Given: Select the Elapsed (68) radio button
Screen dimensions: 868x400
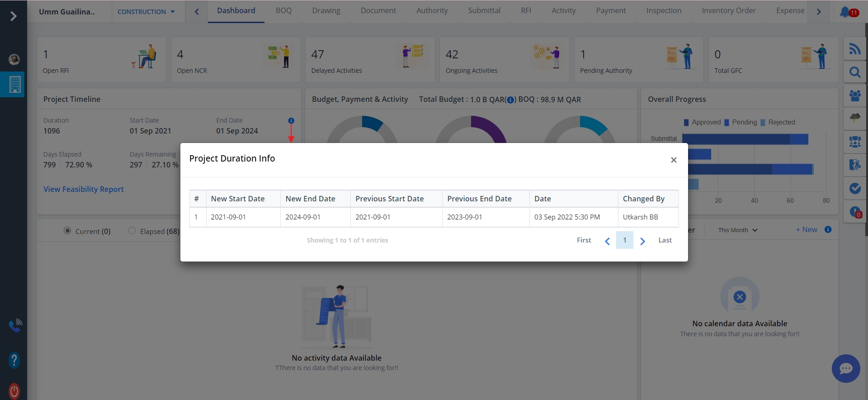Looking at the screenshot, I should coord(132,231).
